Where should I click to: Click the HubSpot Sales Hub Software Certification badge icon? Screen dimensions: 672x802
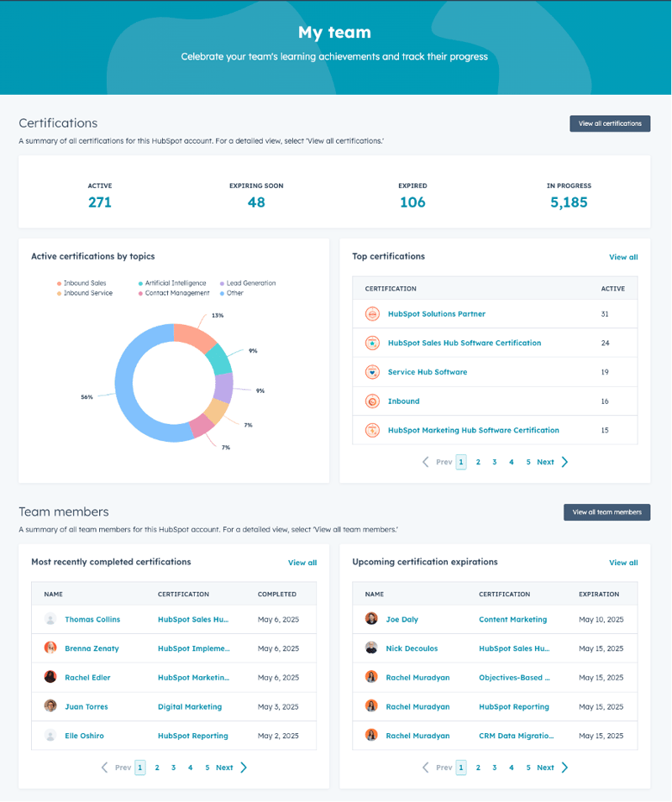tap(372, 343)
